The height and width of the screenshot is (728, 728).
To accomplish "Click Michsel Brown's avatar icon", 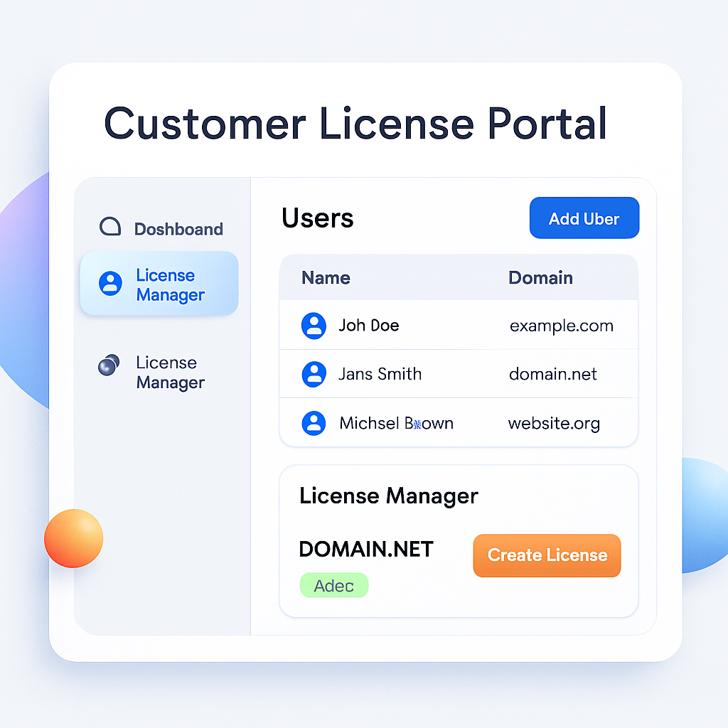I will click(314, 423).
